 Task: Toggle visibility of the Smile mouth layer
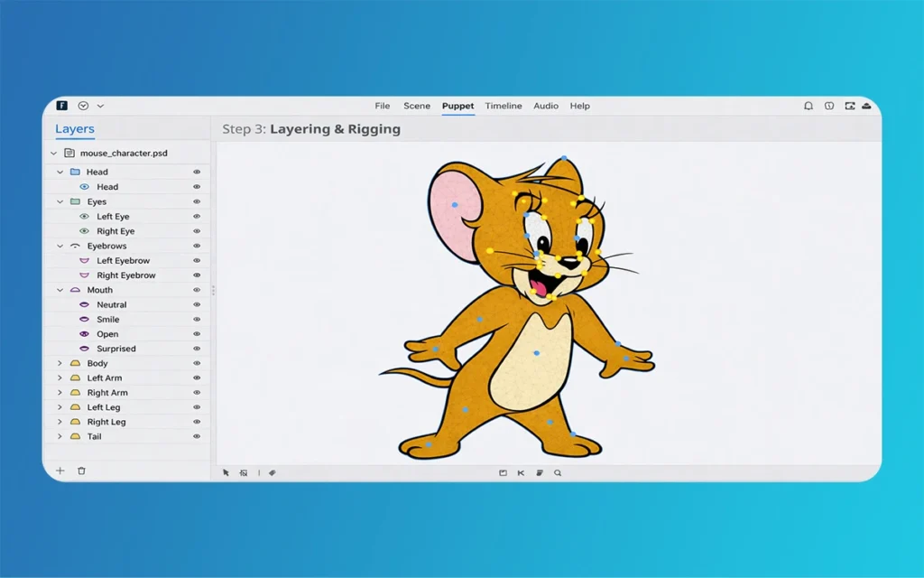click(197, 320)
